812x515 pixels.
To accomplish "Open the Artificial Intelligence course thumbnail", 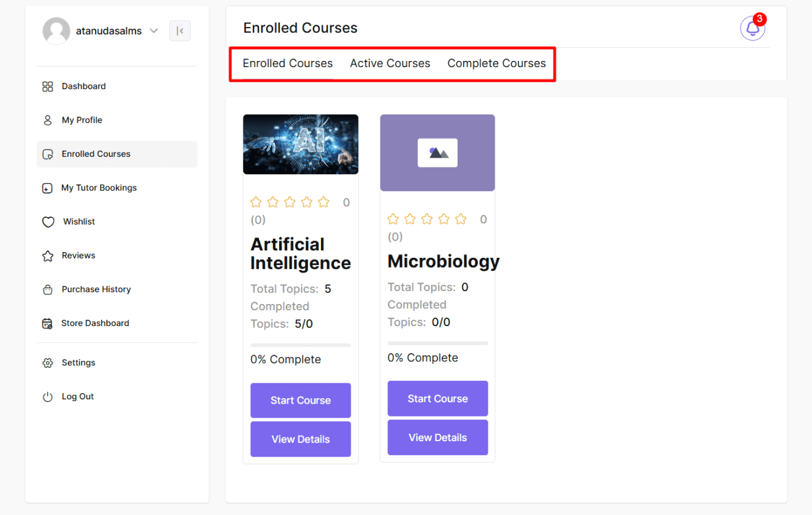I will click(300, 144).
